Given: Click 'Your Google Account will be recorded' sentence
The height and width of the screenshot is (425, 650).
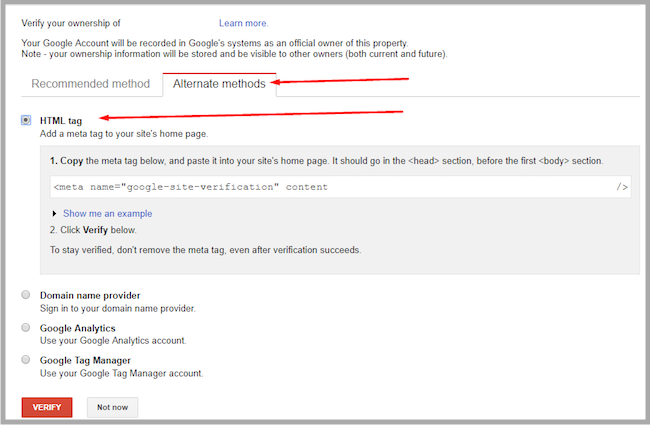Looking at the screenshot, I should pyautogui.click(x=215, y=43).
